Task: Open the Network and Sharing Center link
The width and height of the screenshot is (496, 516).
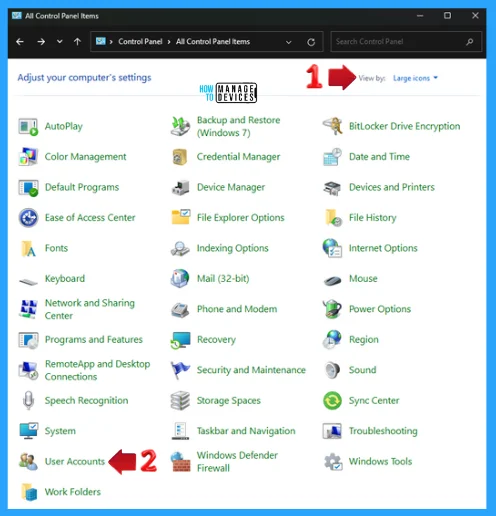Action: click(90, 309)
